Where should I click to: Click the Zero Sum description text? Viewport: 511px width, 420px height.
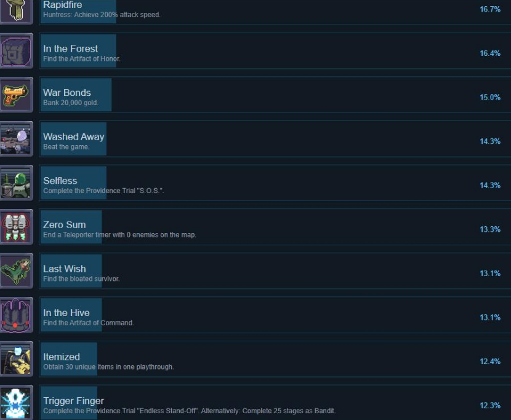(119, 235)
